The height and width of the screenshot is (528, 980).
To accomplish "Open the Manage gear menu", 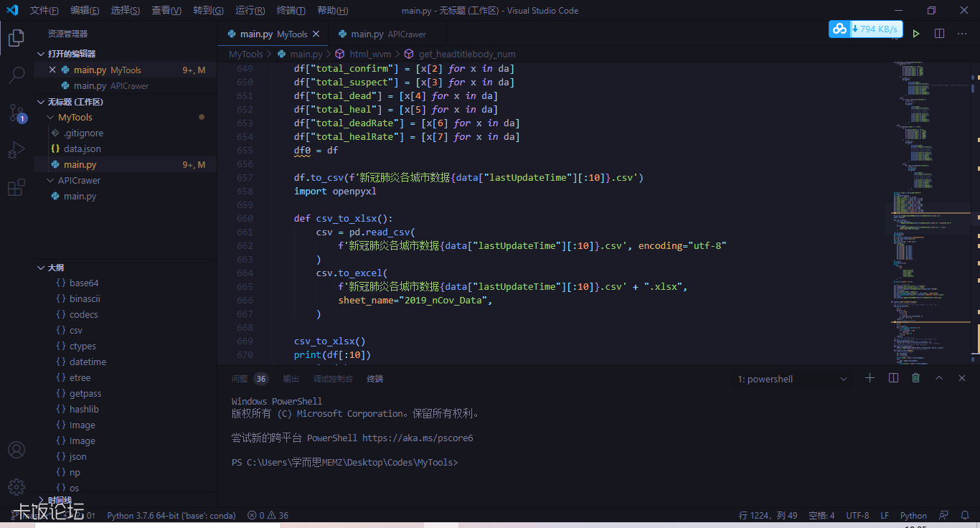I will (17, 487).
